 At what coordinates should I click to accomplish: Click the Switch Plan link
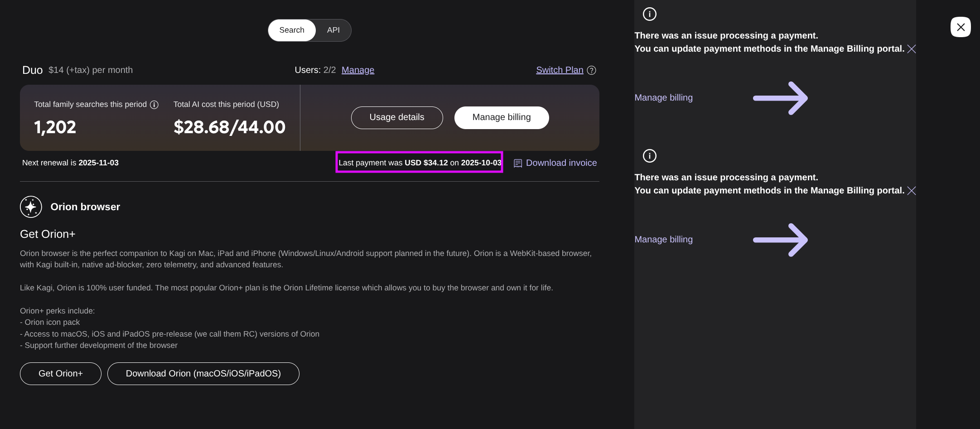(x=559, y=70)
